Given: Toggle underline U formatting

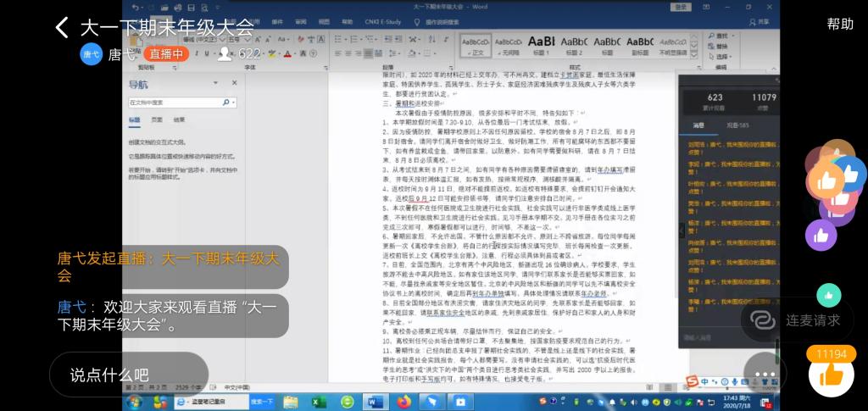Looking at the screenshot, I should click(x=207, y=54).
